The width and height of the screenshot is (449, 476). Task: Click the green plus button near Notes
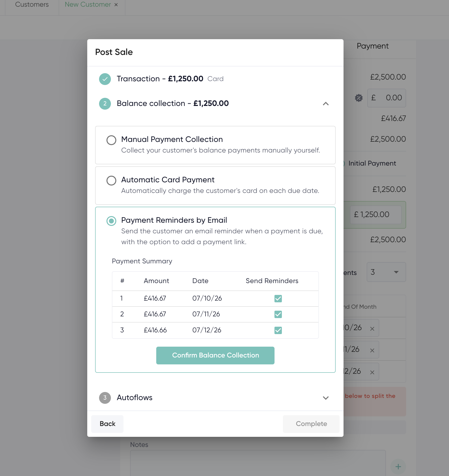click(398, 466)
